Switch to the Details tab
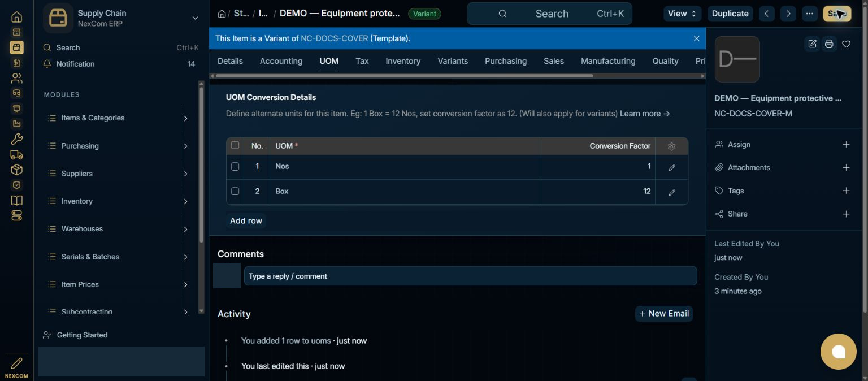This screenshot has height=381, width=868. pos(230,61)
